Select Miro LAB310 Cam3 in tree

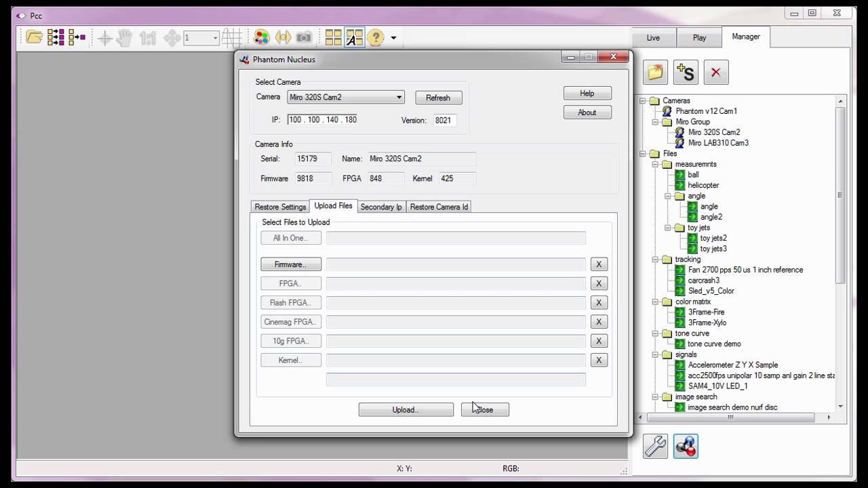pos(718,143)
